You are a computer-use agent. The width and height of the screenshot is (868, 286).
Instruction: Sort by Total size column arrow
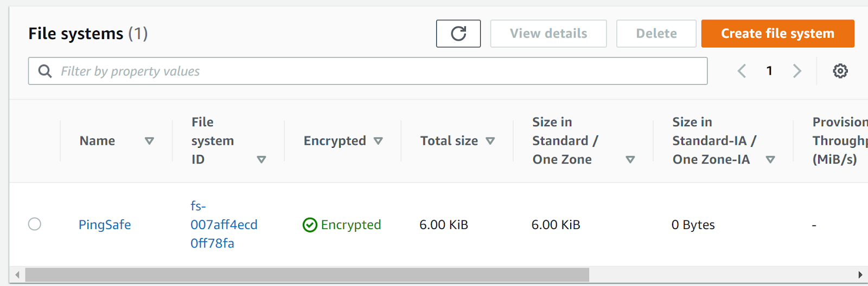pyautogui.click(x=490, y=141)
